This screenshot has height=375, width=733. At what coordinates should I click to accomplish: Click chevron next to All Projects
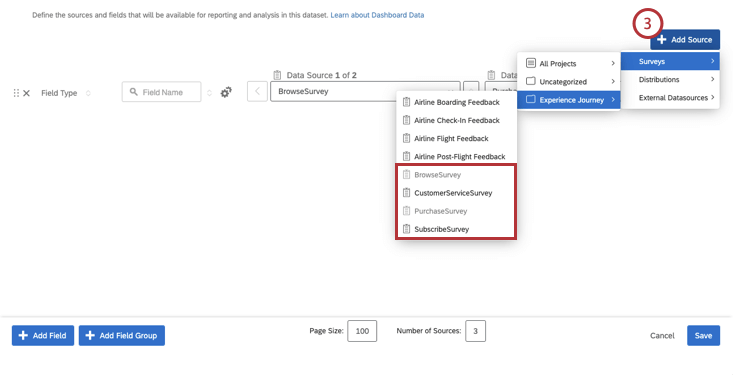[613, 64]
